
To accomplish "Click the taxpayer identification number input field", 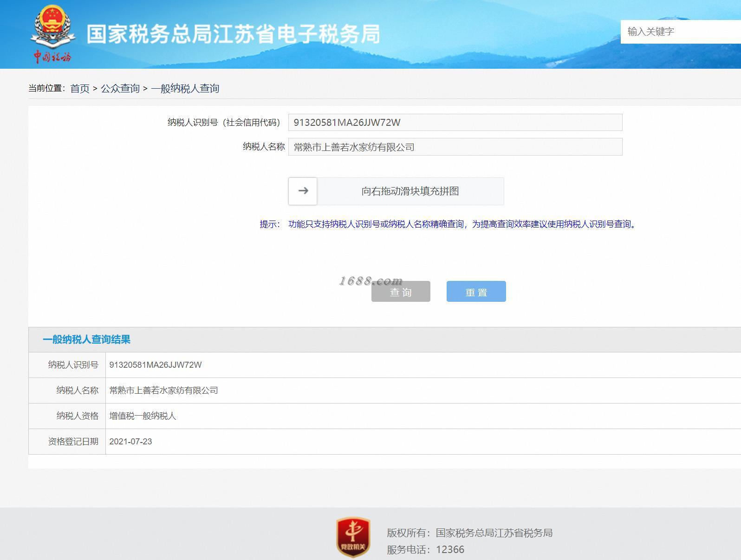I will click(x=455, y=123).
